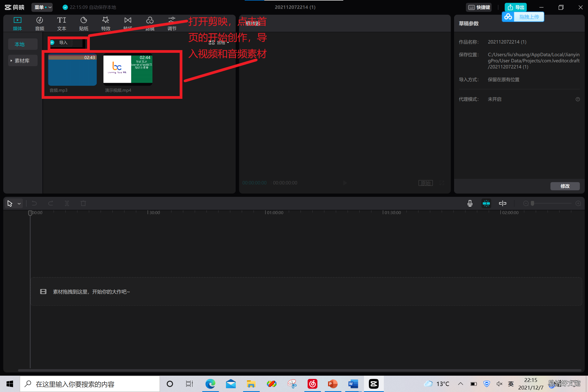Screen dimensions: 588x392
Task: Click the timeline drop area placeholder
Action: click(306, 292)
